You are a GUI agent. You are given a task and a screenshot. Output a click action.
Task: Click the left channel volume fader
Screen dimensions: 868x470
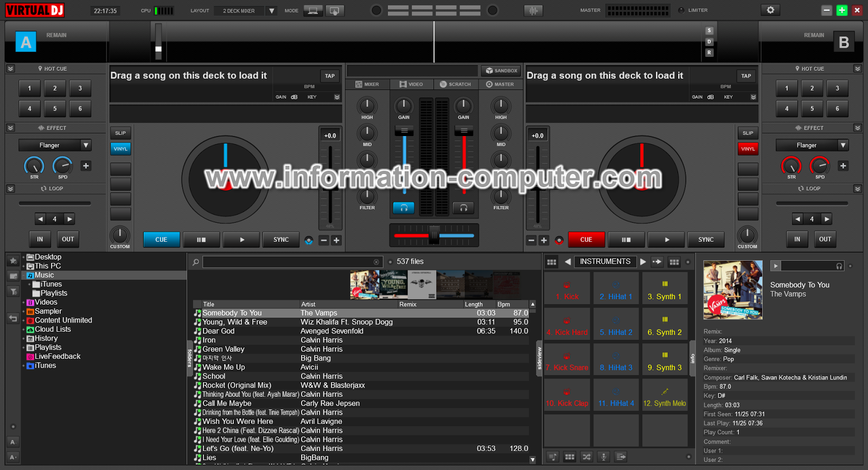pyautogui.click(x=404, y=131)
